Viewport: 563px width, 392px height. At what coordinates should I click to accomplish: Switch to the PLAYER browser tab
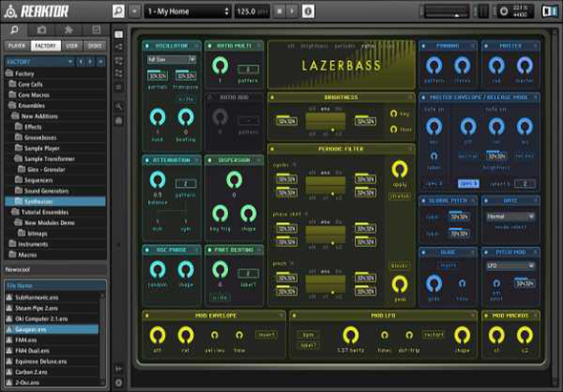coord(17,46)
